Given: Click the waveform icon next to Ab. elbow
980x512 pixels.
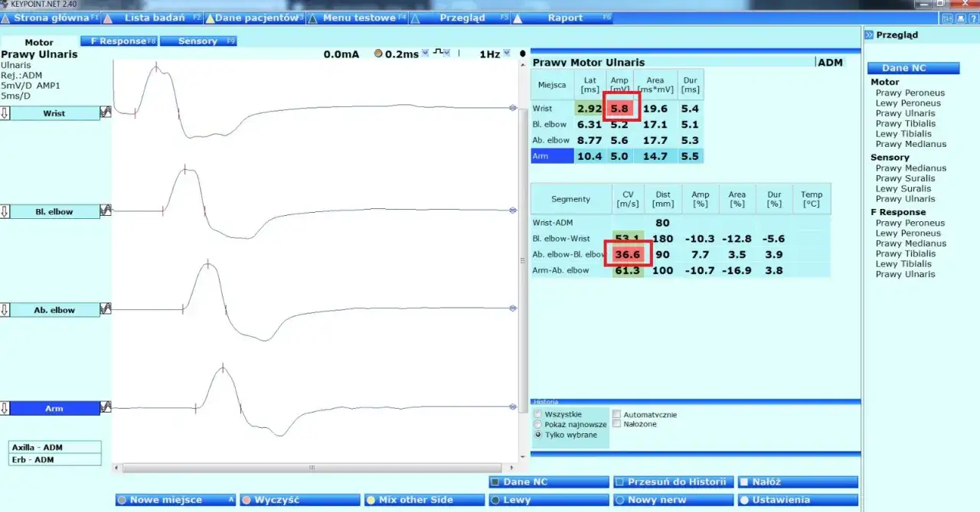Looking at the screenshot, I should 106,309.
